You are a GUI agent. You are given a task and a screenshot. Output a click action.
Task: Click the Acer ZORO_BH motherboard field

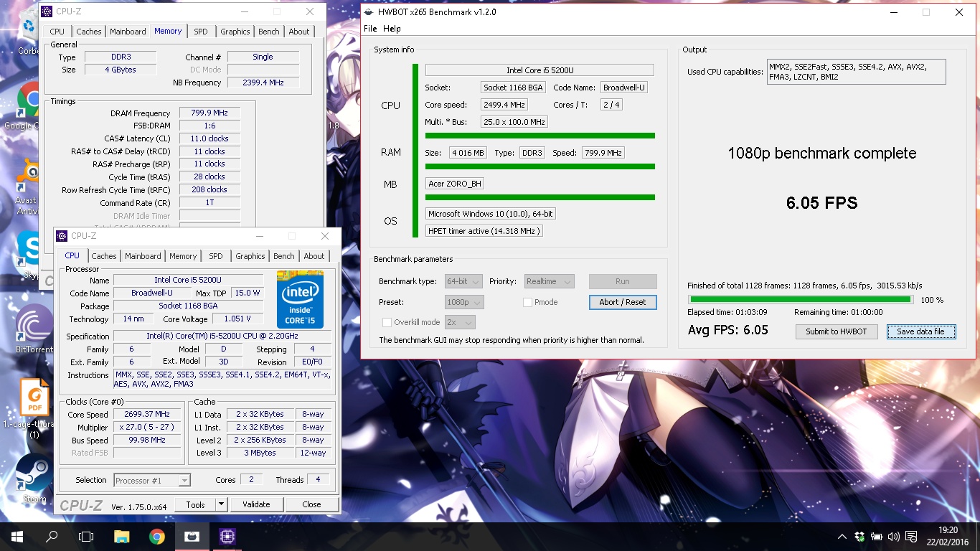455,184
